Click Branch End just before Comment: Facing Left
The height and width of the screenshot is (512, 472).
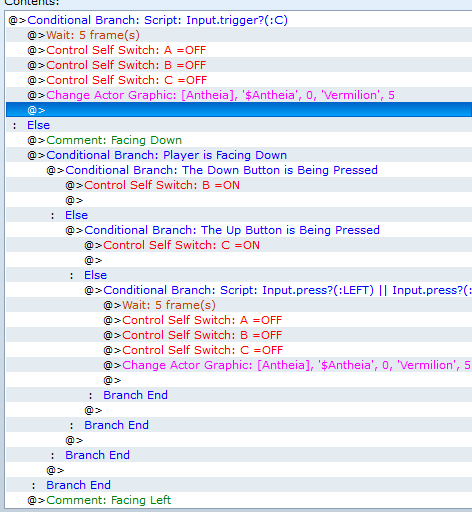239,485
